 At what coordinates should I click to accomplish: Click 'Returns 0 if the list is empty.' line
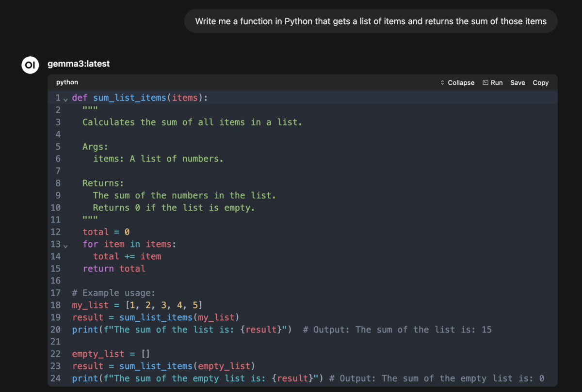pos(174,208)
